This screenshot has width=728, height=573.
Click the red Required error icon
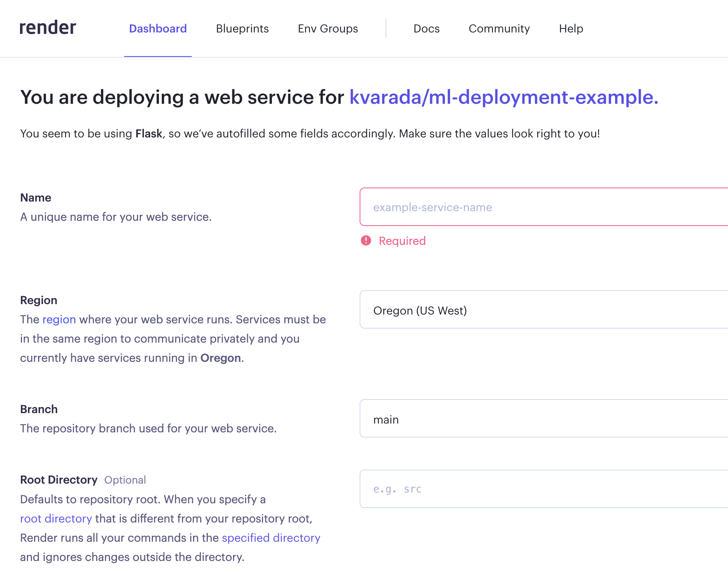click(x=366, y=240)
